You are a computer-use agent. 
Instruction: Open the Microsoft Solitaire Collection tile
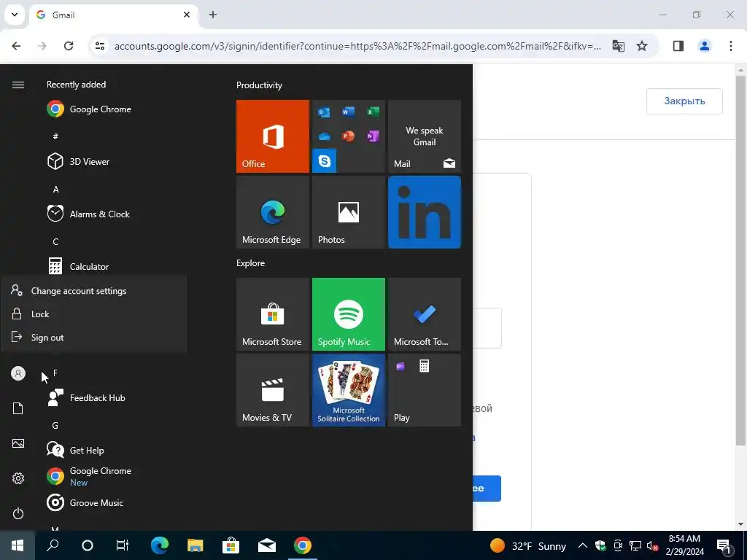pyautogui.click(x=348, y=390)
